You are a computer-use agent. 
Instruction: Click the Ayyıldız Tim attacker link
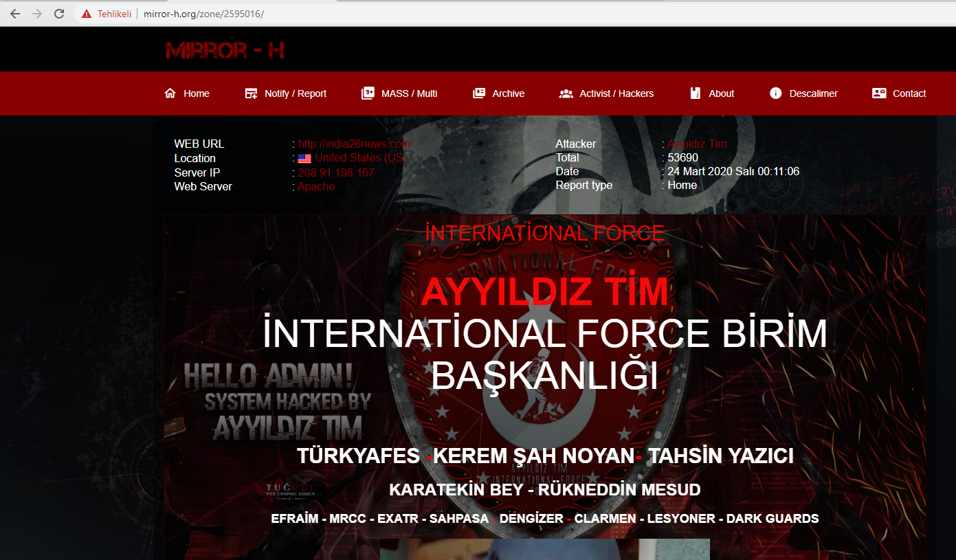(697, 144)
